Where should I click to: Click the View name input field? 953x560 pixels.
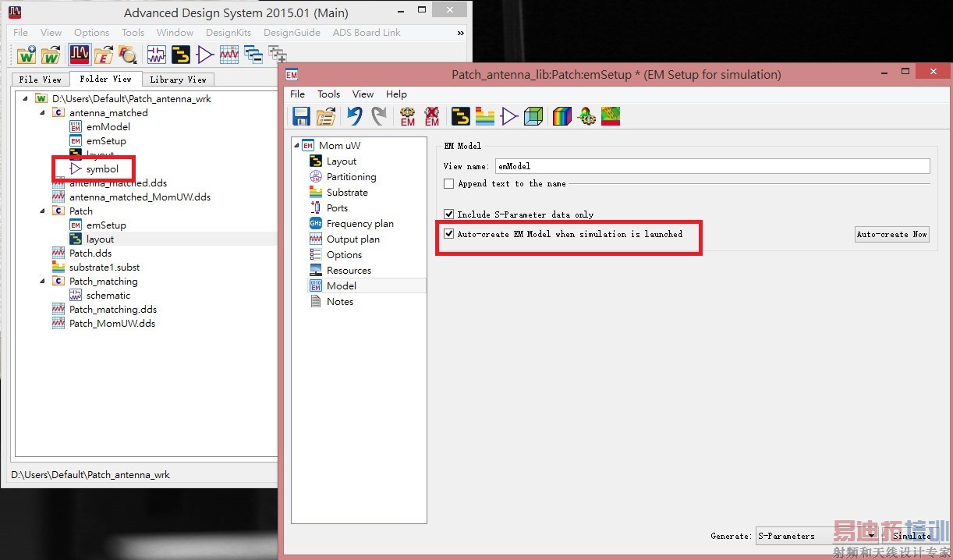(x=713, y=166)
